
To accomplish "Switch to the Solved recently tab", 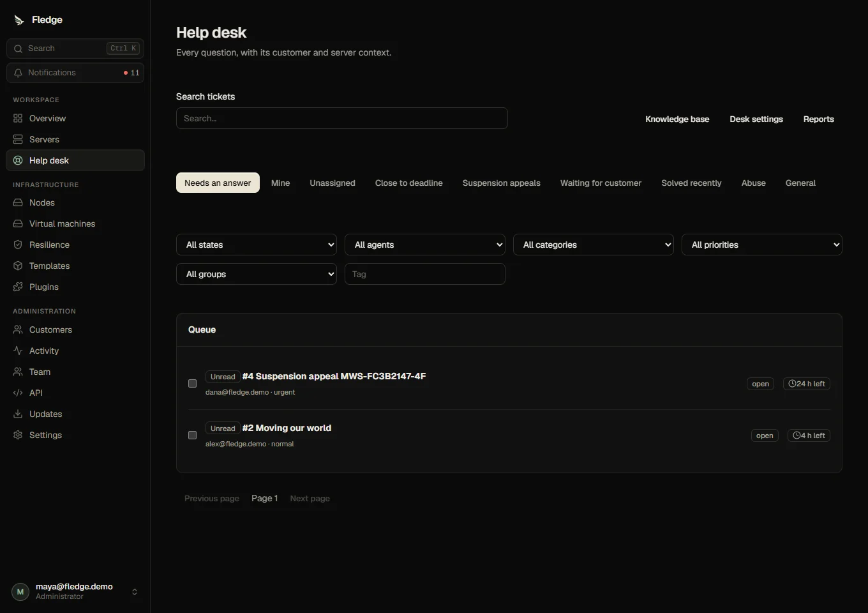I will 691,183.
